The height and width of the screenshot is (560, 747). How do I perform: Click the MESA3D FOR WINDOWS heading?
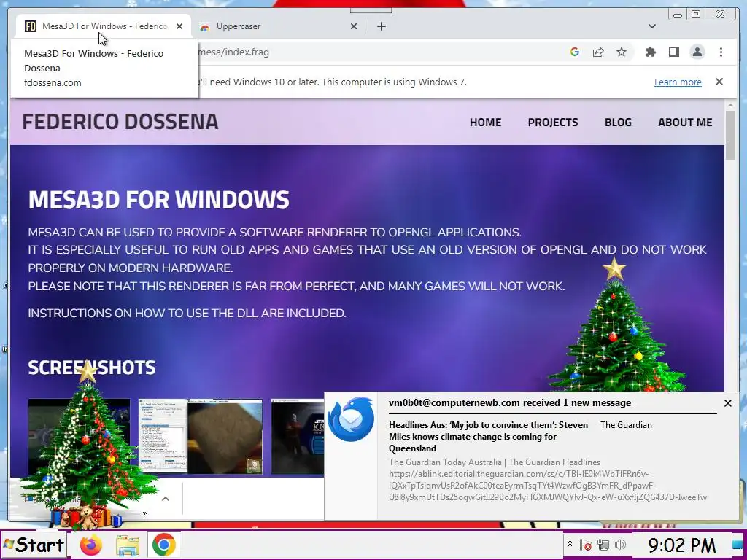(x=158, y=200)
